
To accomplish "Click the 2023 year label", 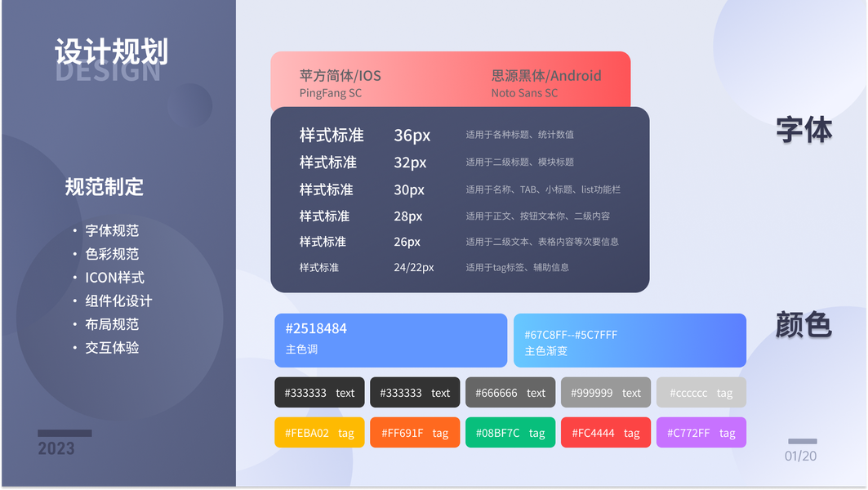I will [x=56, y=448].
